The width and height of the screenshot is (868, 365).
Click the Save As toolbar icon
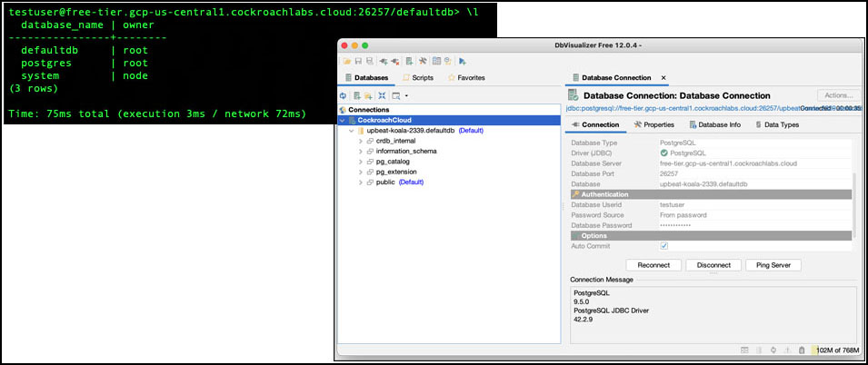[369, 62]
